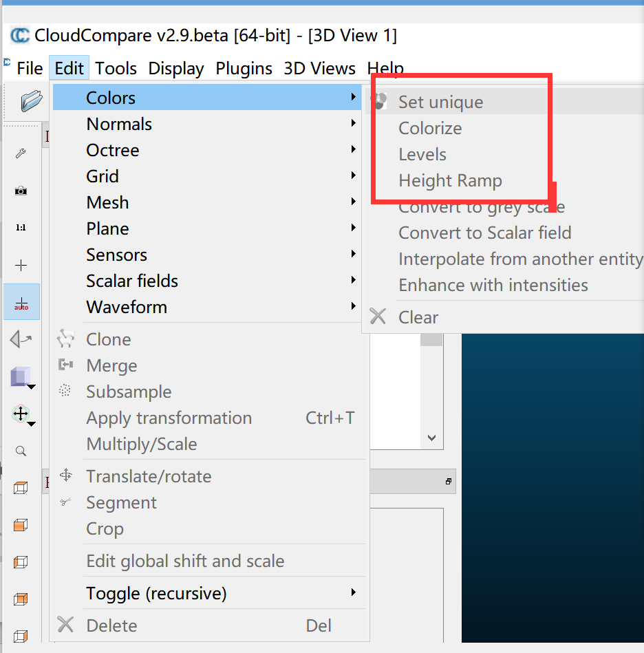Open a point cloud with the folder icon
The image size is (644, 653).
click(x=28, y=102)
